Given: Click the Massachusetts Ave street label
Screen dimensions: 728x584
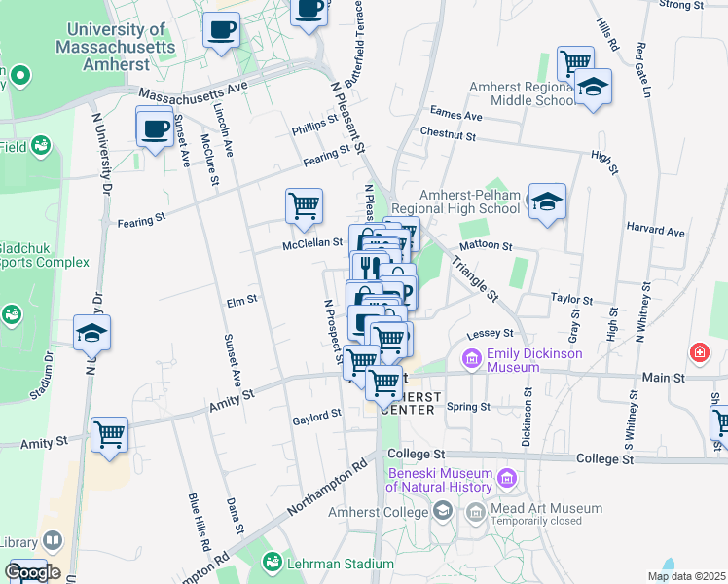Looking at the screenshot, I should 193,92.
